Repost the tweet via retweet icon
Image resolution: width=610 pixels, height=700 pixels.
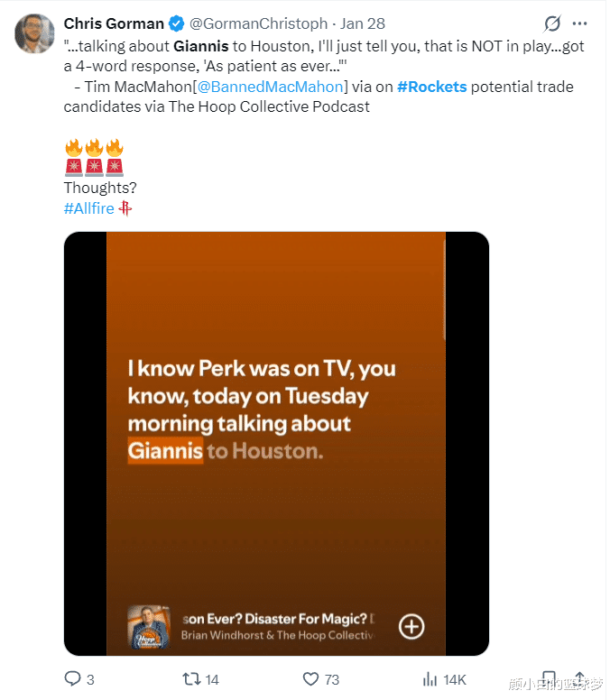[x=190, y=678]
